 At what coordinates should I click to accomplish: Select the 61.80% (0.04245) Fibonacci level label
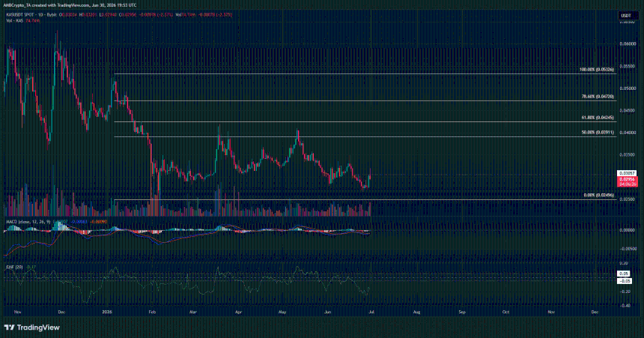click(x=598, y=118)
